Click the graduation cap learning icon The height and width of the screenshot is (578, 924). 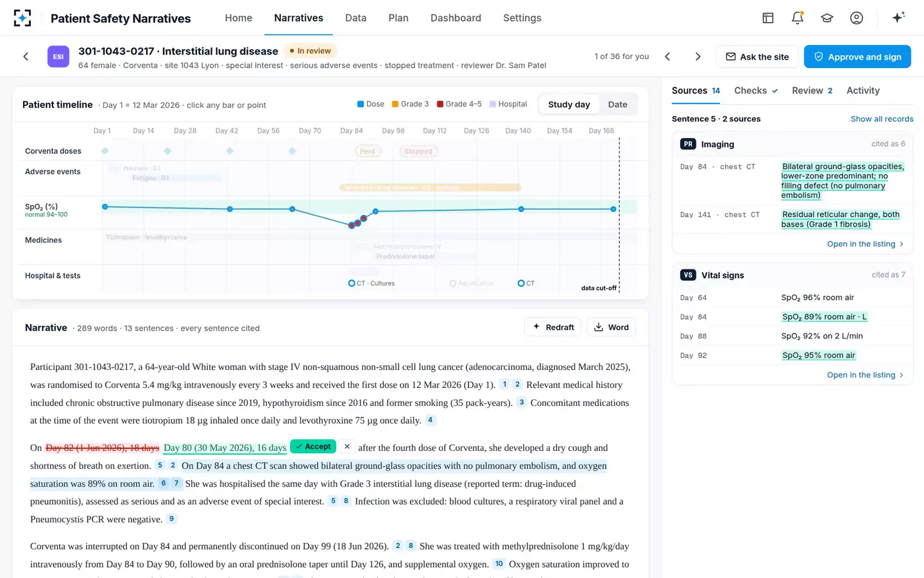[827, 18]
